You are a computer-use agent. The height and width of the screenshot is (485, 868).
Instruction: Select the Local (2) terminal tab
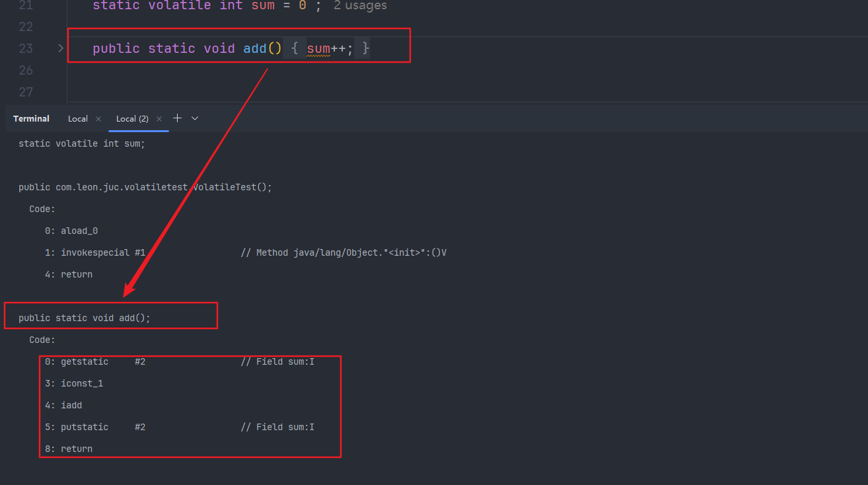point(132,119)
